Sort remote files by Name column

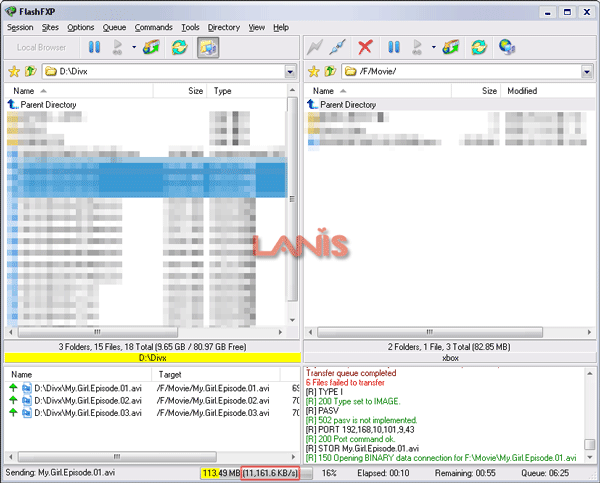point(378,91)
